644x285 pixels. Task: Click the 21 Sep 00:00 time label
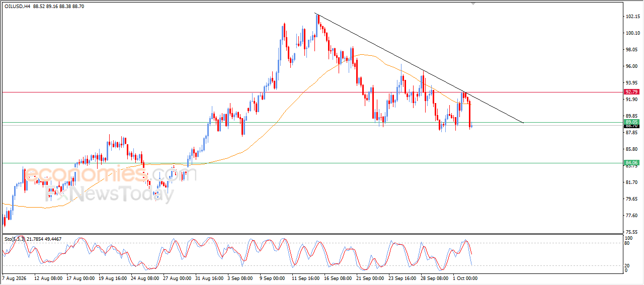point(370,278)
